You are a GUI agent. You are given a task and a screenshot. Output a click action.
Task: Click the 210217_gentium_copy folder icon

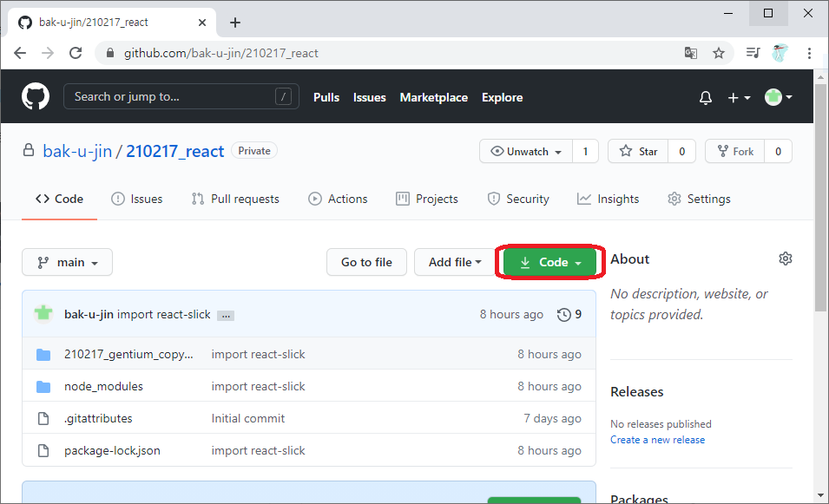(43, 355)
